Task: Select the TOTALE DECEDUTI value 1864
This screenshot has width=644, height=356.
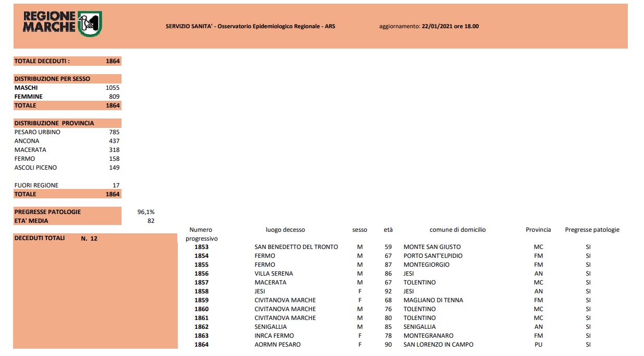Action: (x=113, y=61)
